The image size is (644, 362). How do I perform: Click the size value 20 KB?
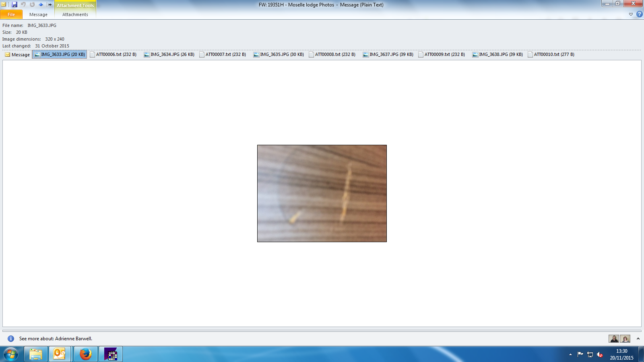tap(22, 32)
